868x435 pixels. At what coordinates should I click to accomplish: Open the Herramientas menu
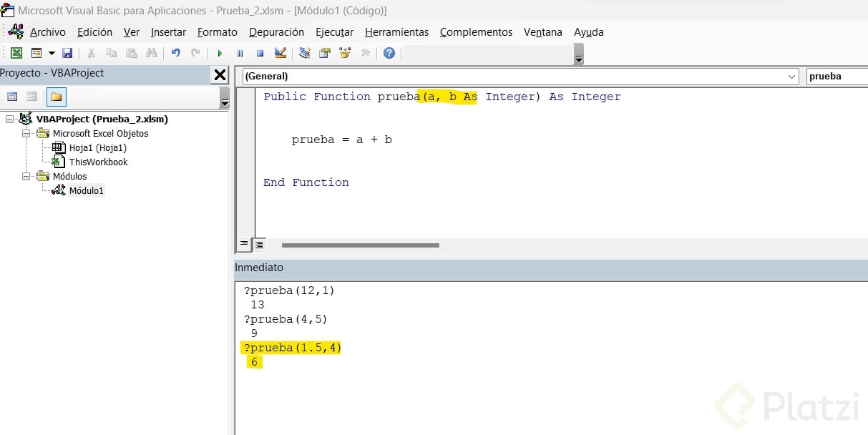coord(396,32)
